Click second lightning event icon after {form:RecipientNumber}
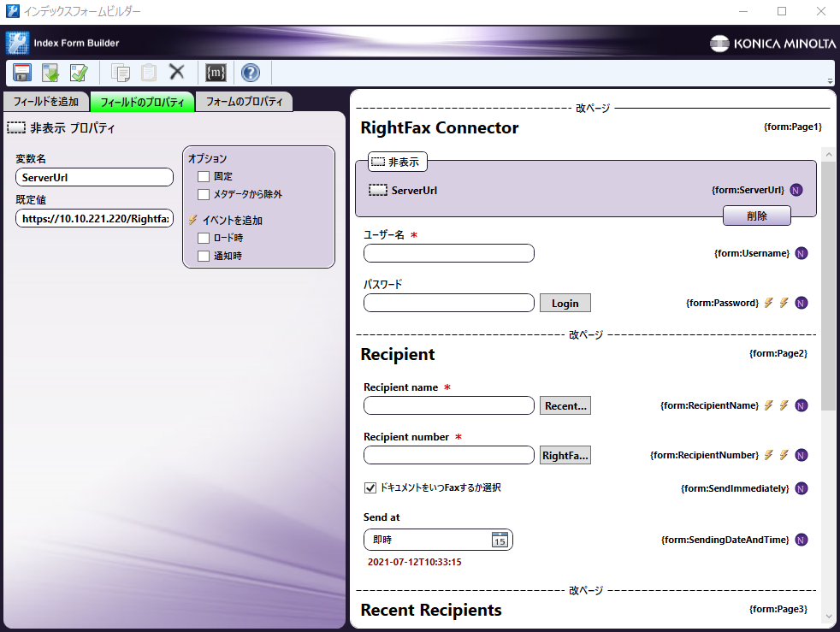The width and height of the screenshot is (840, 632). [784, 455]
